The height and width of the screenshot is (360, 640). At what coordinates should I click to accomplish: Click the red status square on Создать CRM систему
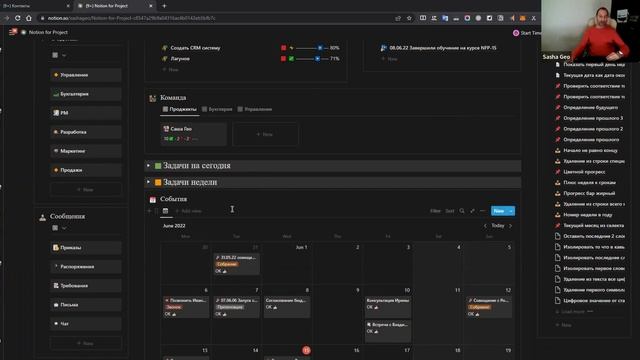[284, 48]
